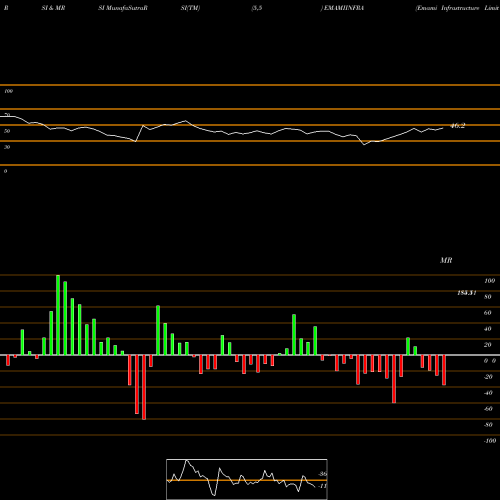Click the 46.2 RSI value label
500x500 pixels.
click(457, 126)
